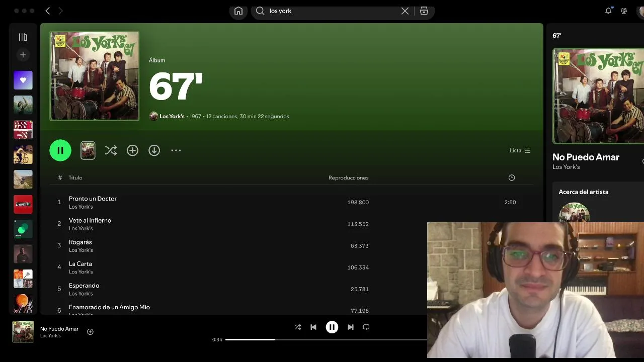Add No Puedo Amar to Liked Songs
This screenshot has width=644, height=362.
(90, 332)
